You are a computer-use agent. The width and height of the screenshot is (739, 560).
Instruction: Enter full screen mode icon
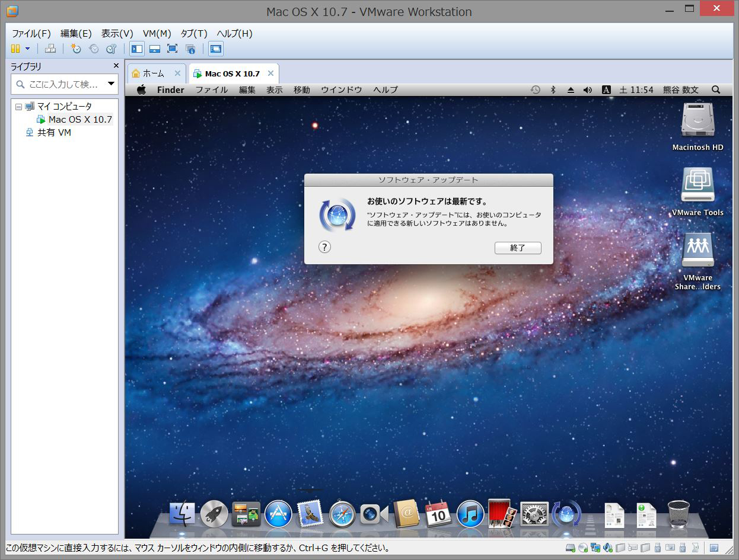[x=173, y=49]
